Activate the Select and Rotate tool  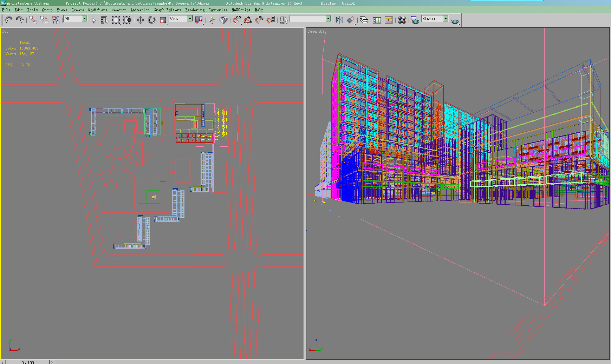[152, 20]
